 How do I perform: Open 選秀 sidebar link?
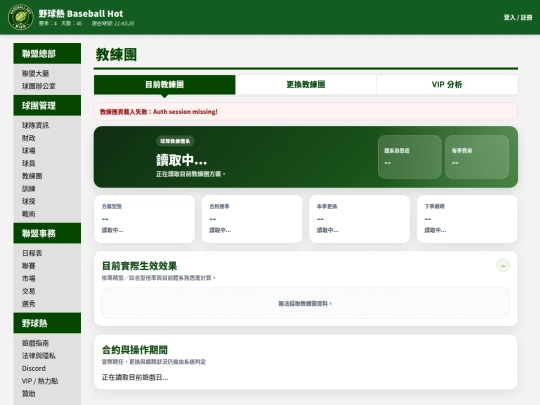click(29, 304)
